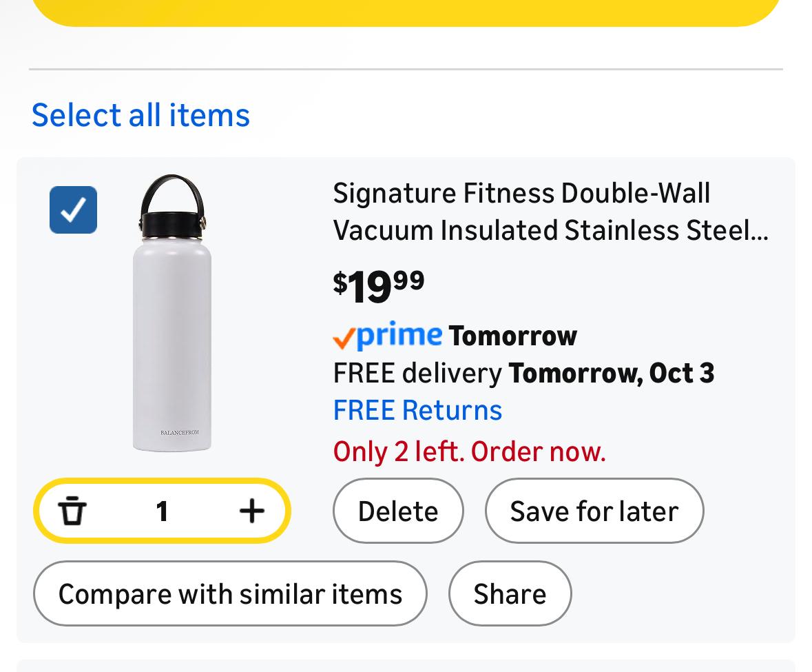Tap Save for later
The image size is (812, 672).
(x=594, y=511)
